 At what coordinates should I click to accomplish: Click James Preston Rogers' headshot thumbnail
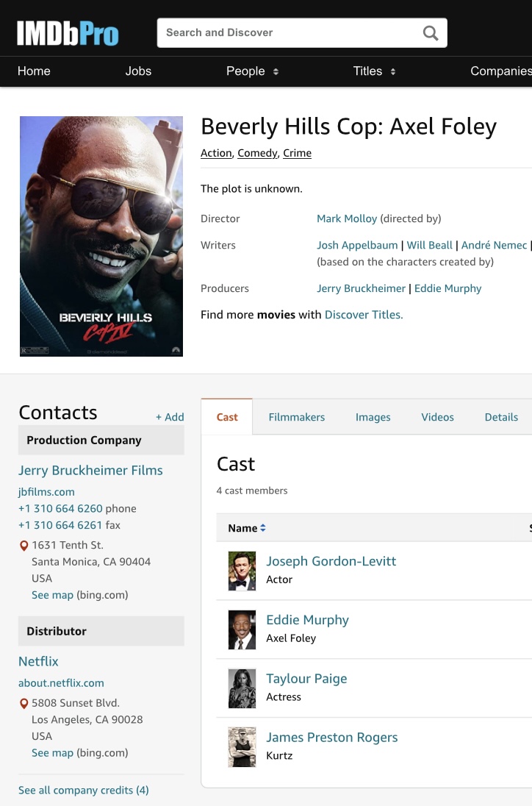242,747
